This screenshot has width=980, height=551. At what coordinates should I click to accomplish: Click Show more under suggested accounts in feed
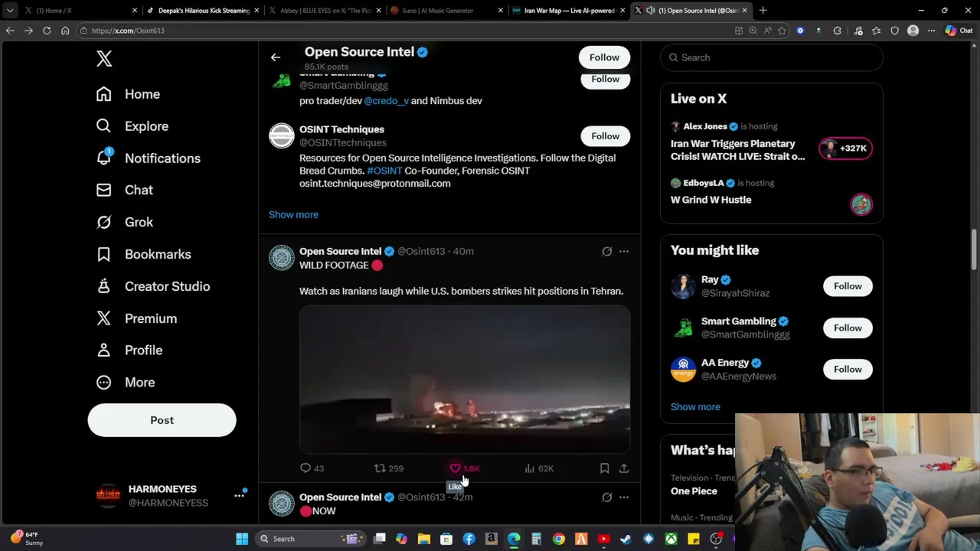[x=293, y=214]
